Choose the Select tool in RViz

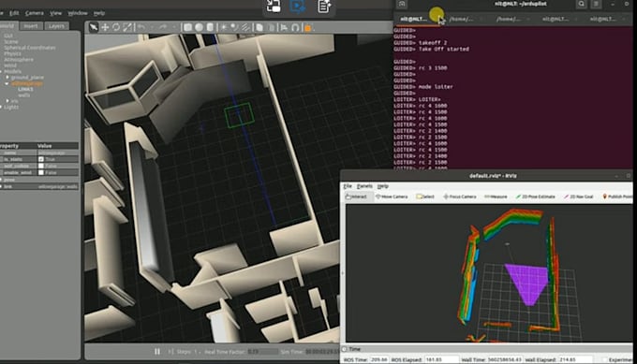click(x=425, y=197)
